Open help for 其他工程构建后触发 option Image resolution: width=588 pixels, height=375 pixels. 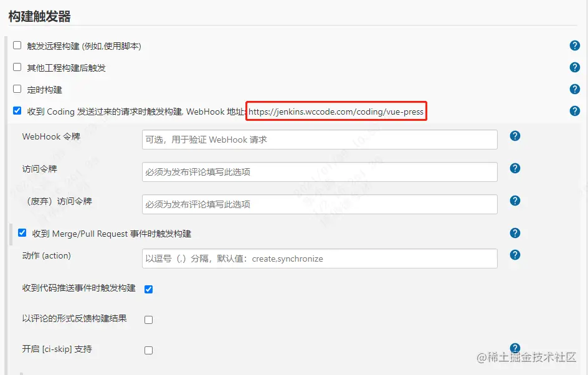coord(574,67)
